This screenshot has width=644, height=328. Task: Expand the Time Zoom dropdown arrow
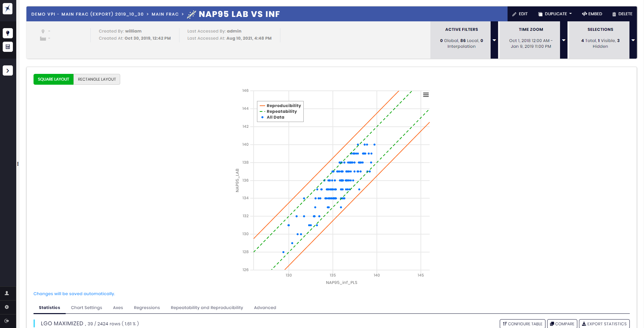point(564,40)
